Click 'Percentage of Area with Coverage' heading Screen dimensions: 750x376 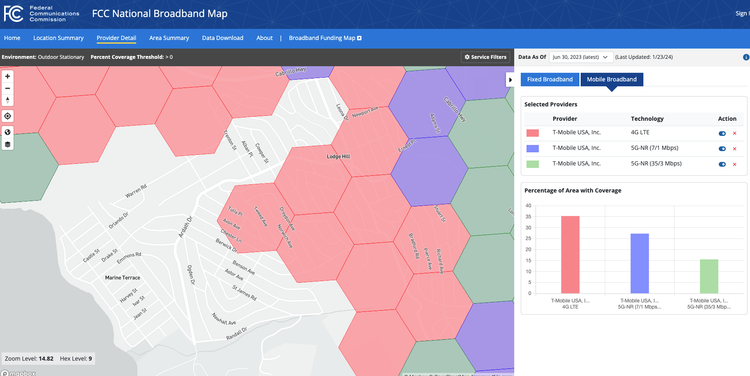[573, 190]
